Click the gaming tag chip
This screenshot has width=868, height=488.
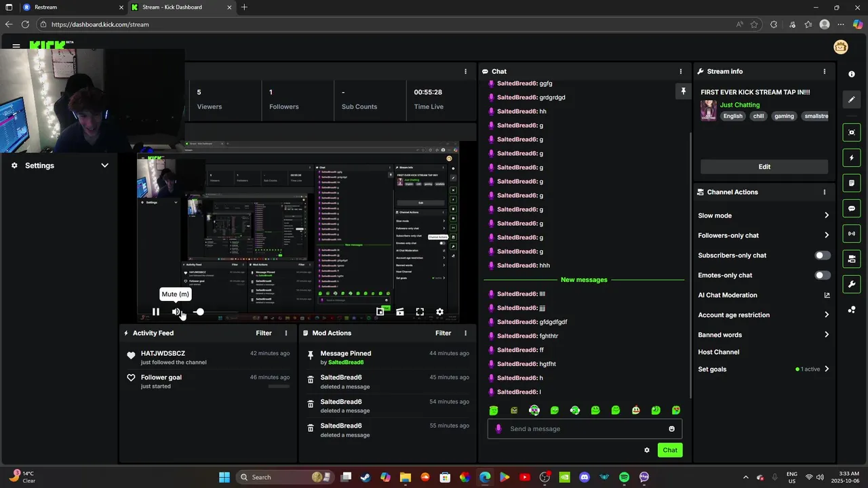[x=784, y=116]
